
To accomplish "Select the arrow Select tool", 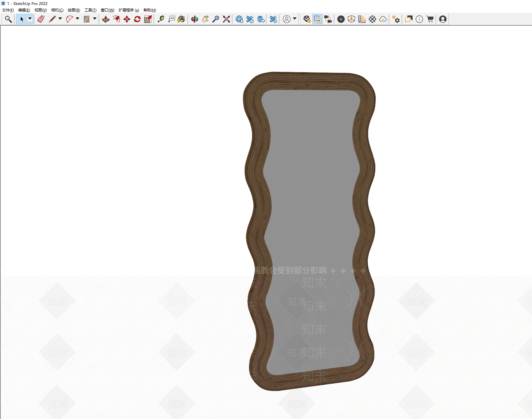I will 22,19.
